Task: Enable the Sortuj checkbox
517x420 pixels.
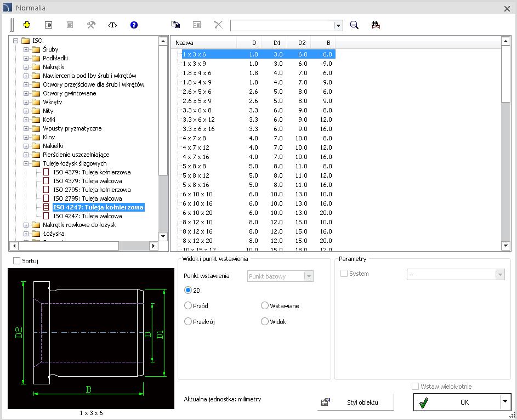Action: click(x=16, y=261)
